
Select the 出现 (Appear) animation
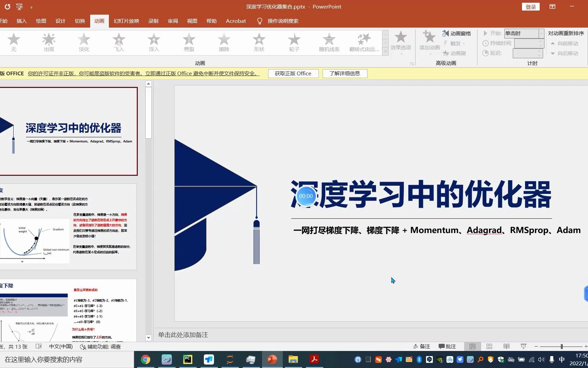(x=48, y=42)
